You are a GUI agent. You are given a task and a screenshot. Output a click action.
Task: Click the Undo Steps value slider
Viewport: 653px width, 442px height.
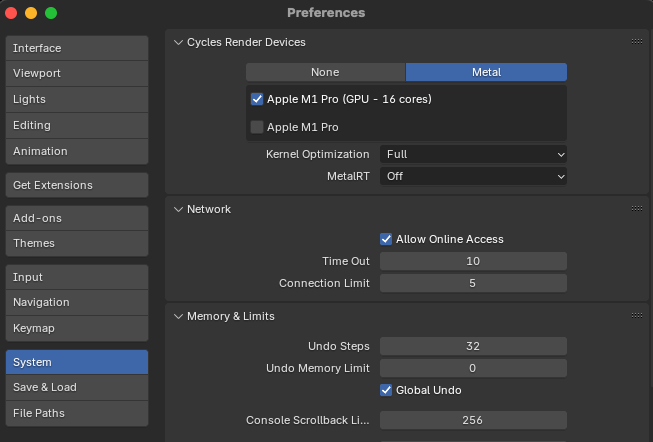click(473, 346)
